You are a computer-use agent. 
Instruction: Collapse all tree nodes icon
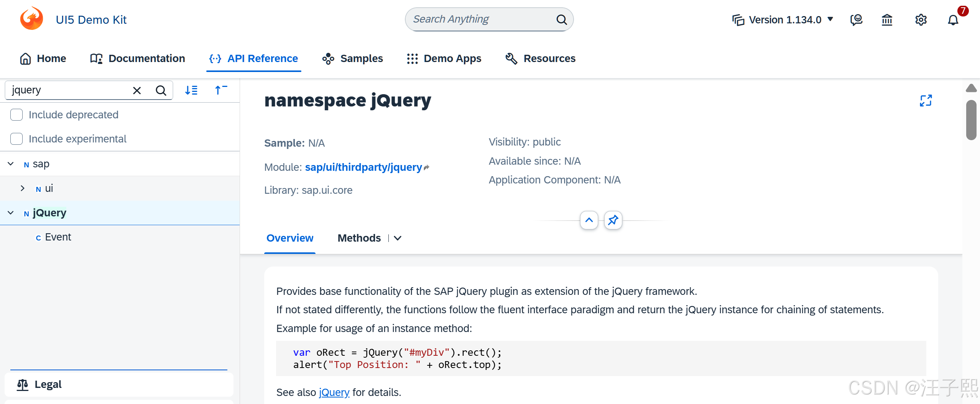click(x=221, y=90)
